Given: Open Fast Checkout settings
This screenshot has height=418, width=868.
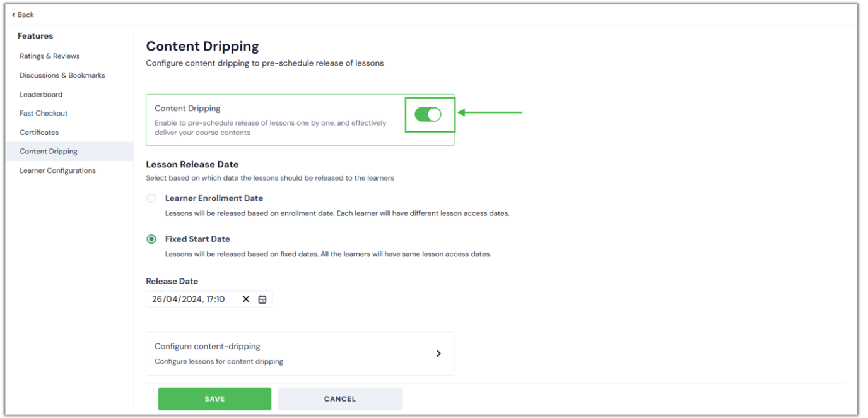Looking at the screenshot, I should coord(44,113).
